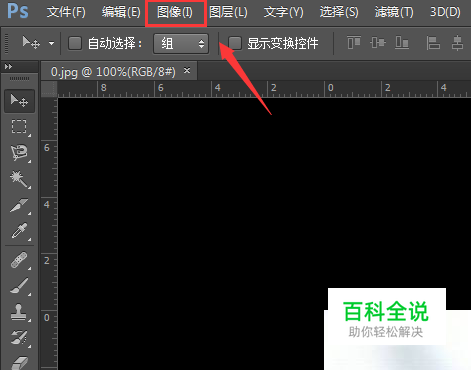
Task: Open the 图层(L) menu
Action: 228,12
